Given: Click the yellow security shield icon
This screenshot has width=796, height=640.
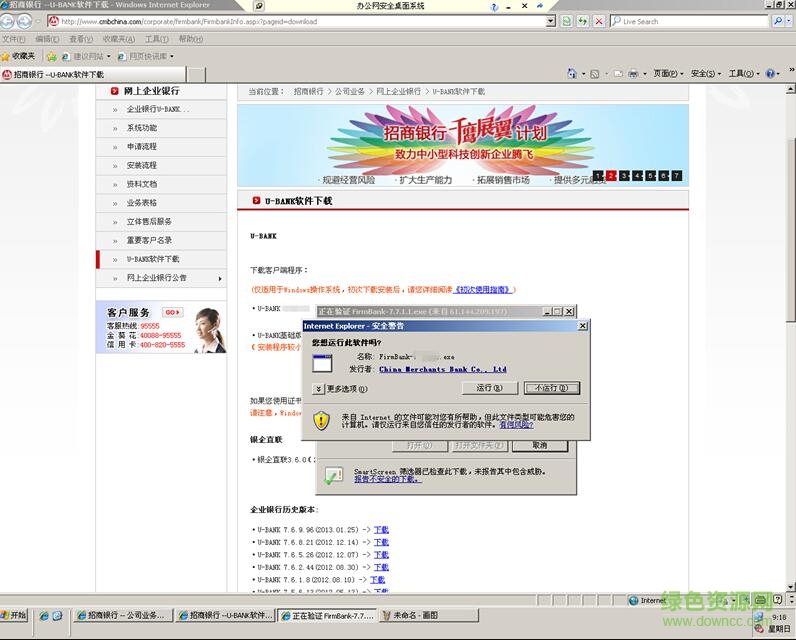Looking at the screenshot, I should [x=321, y=421].
